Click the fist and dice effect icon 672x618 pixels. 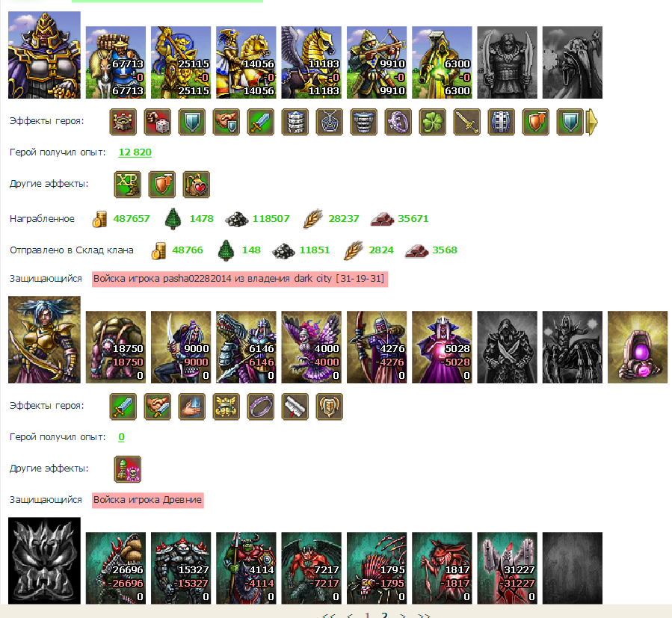pyautogui.click(x=157, y=122)
